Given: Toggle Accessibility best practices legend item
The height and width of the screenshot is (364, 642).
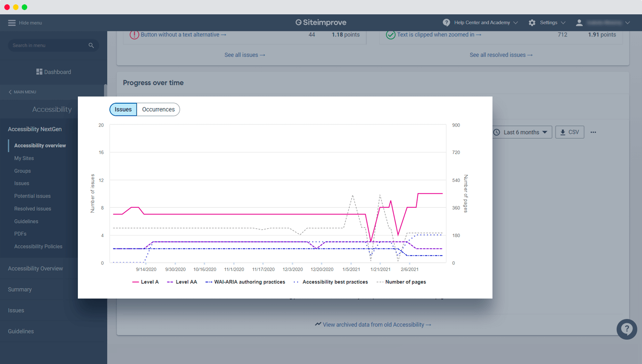Looking at the screenshot, I should [331, 282].
